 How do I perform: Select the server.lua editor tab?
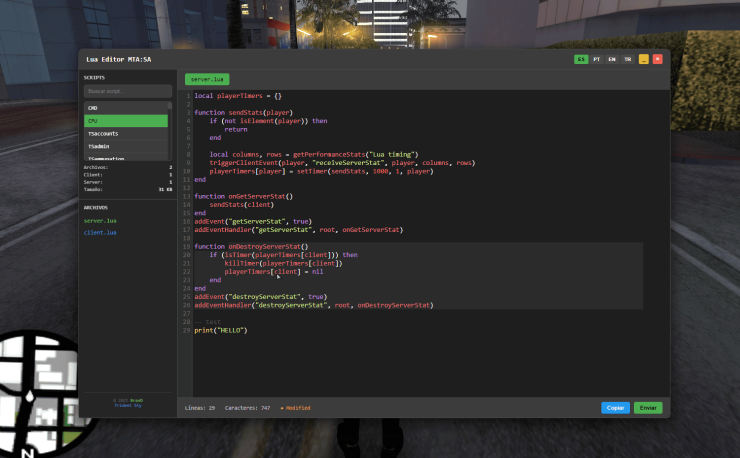click(x=207, y=79)
